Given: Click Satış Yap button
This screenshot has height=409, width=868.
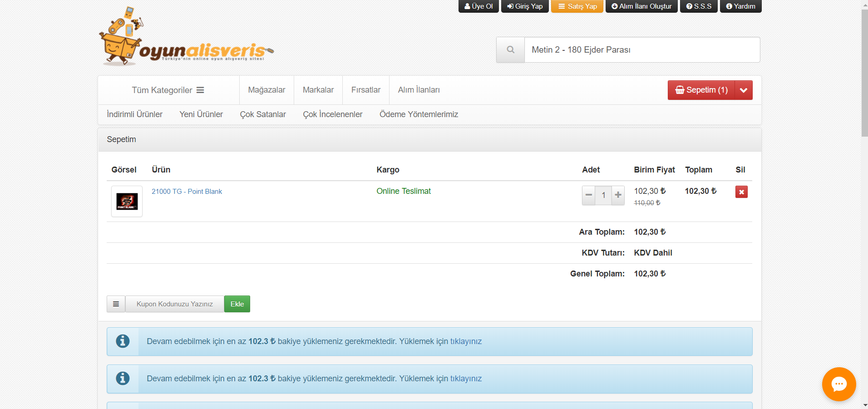Looking at the screenshot, I should pyautogui.click(x=577, y=6).
